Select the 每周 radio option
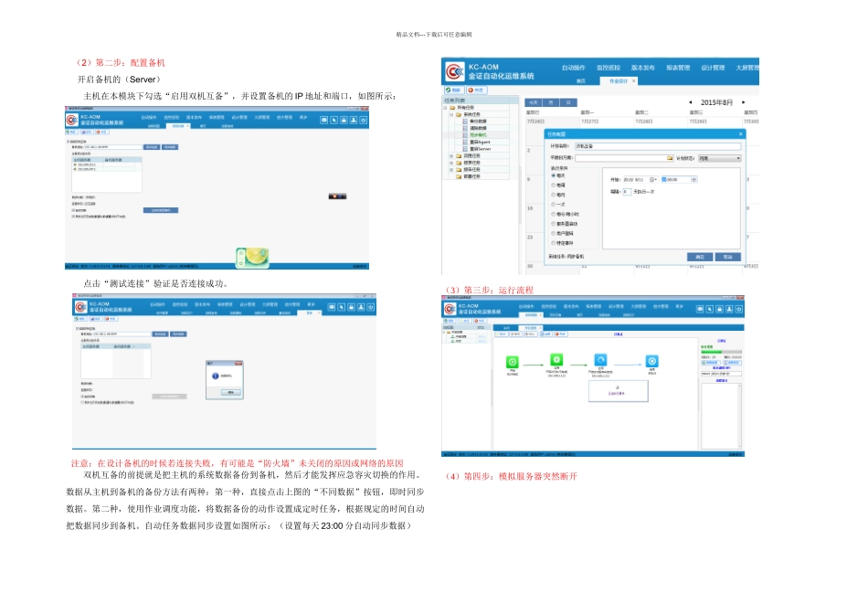Viewport: 868px width, 614px height. 553,185
